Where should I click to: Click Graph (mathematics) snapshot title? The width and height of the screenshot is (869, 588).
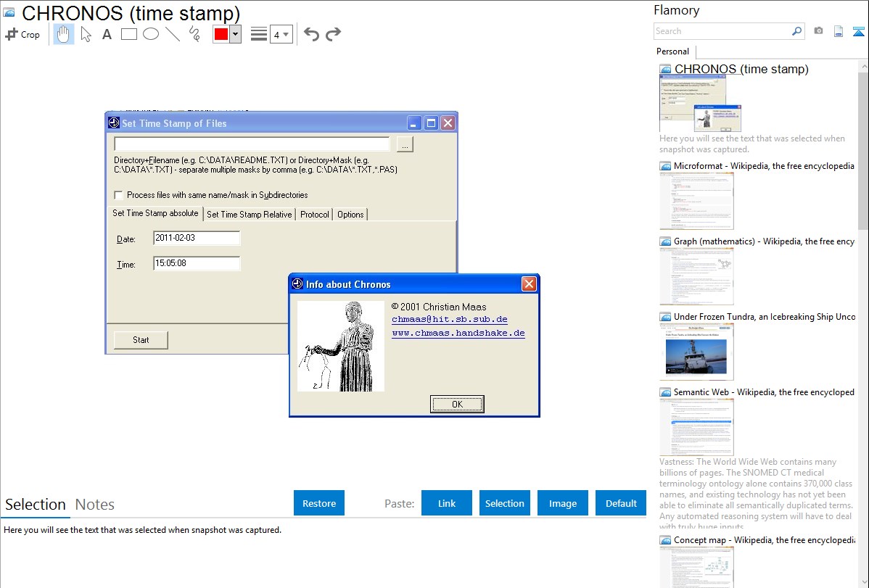[764, 241]
